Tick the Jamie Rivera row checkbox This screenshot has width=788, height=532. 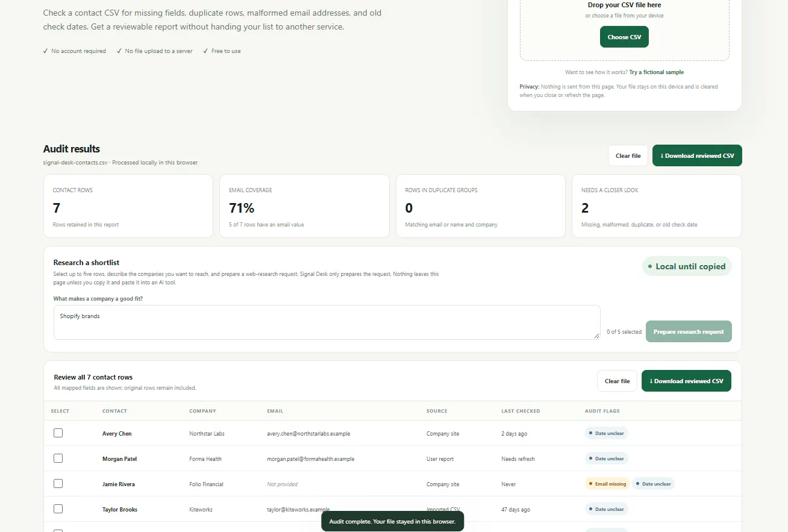[58, 483]
